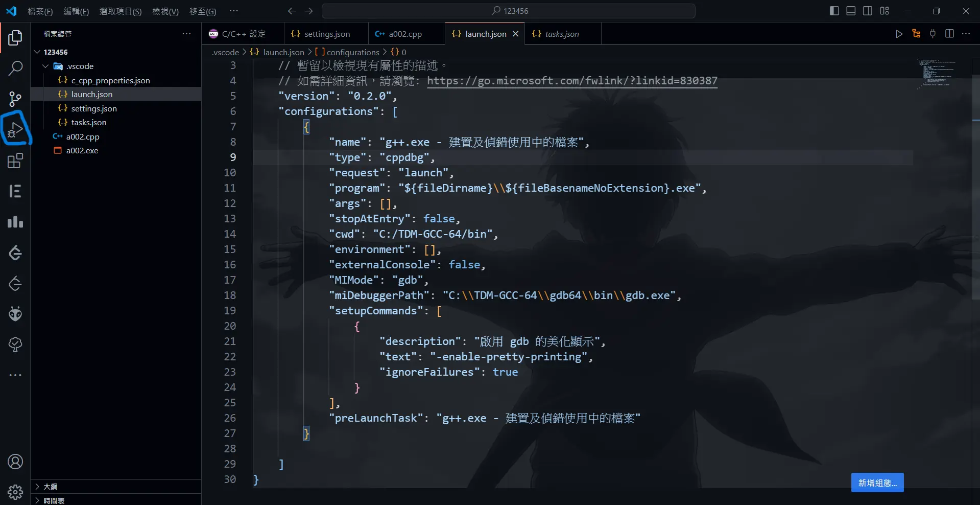The image size is (980, 505).
Task: Open the go.microsoft.com fwlink URL
Action: pyautogui.click(x=572, y=81)
